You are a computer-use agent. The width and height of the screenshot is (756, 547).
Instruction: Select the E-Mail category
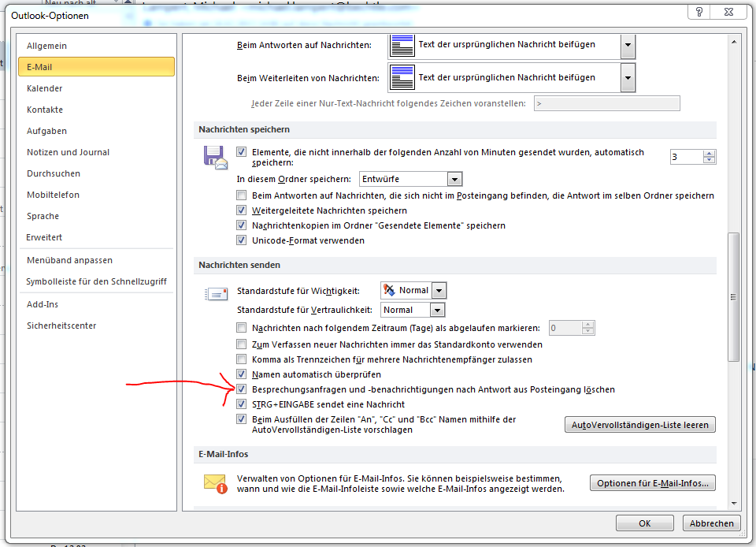click(96, 67)
